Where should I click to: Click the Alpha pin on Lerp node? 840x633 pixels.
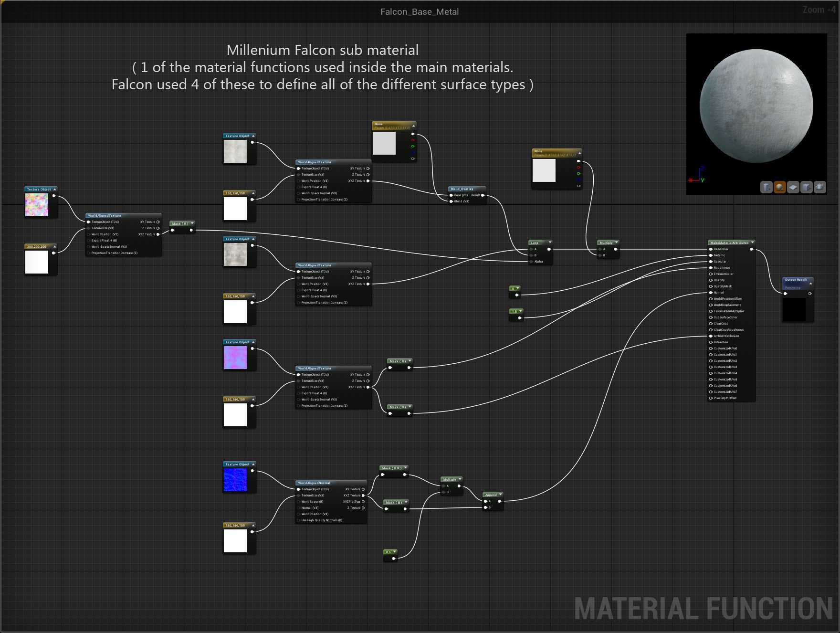[x=531, y=262]
